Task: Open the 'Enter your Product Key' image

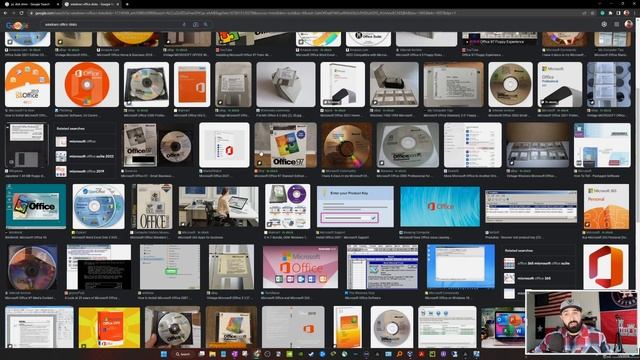Action: point(355,207)
